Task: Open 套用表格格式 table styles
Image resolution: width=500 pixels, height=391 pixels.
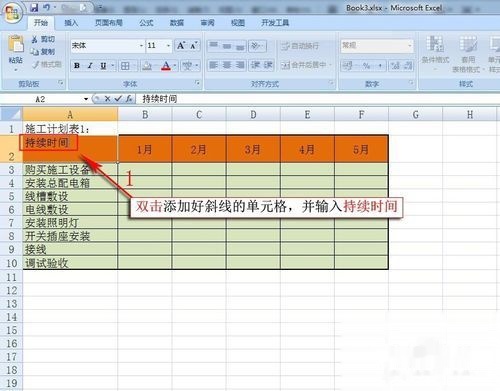Action: point(468,53)
